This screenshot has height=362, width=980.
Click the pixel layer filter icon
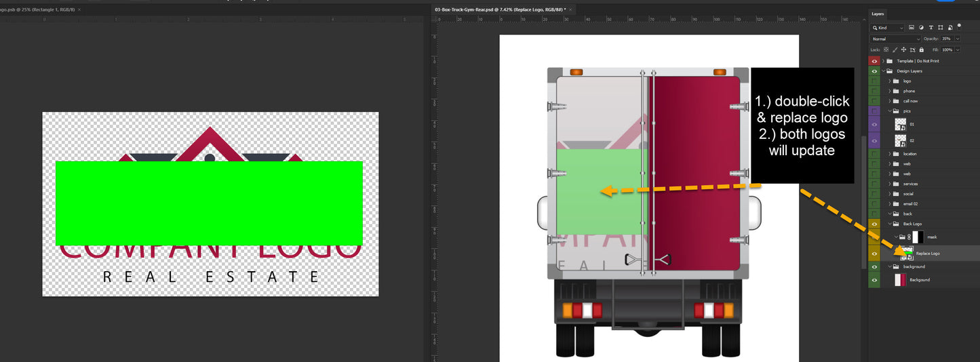(912, 28)
